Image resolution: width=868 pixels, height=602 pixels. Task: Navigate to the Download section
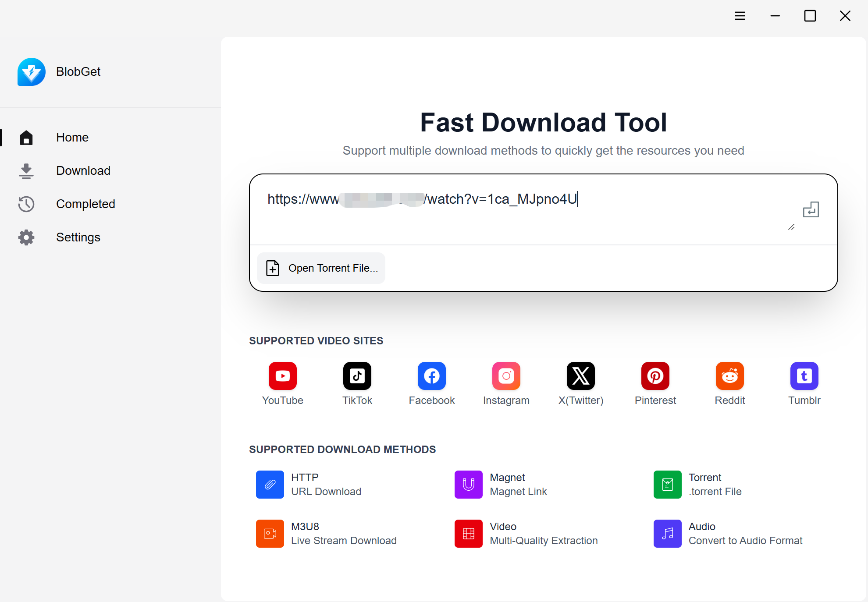(83, 170)
